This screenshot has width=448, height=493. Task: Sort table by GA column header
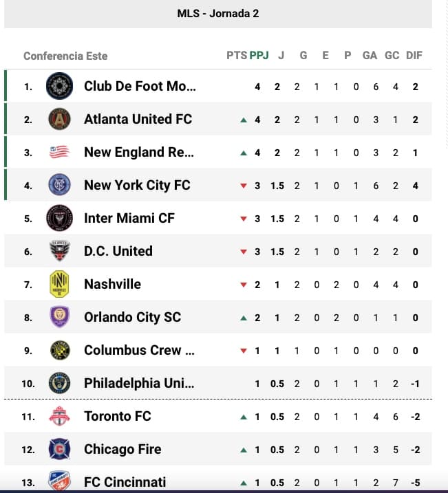tap(370, 56)
